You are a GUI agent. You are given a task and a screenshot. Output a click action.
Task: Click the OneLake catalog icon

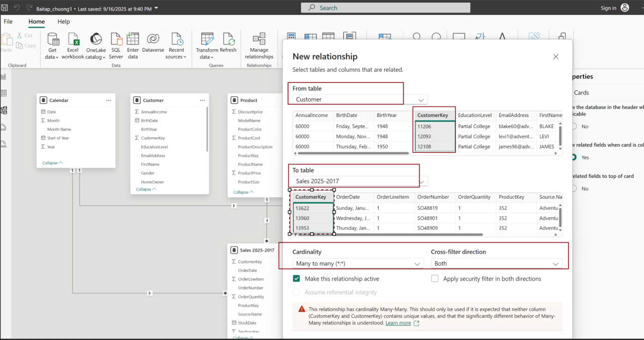point(96,40)
